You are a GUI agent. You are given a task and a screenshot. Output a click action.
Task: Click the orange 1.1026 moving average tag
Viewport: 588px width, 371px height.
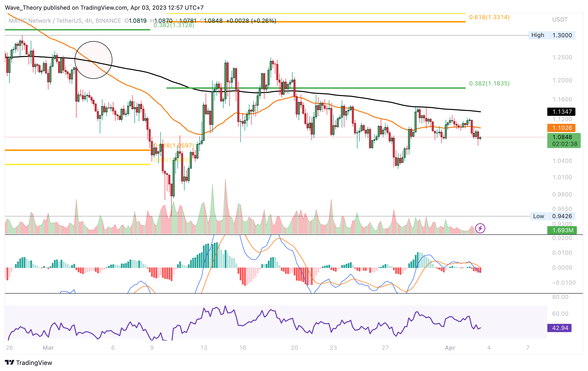coord(561,128)
